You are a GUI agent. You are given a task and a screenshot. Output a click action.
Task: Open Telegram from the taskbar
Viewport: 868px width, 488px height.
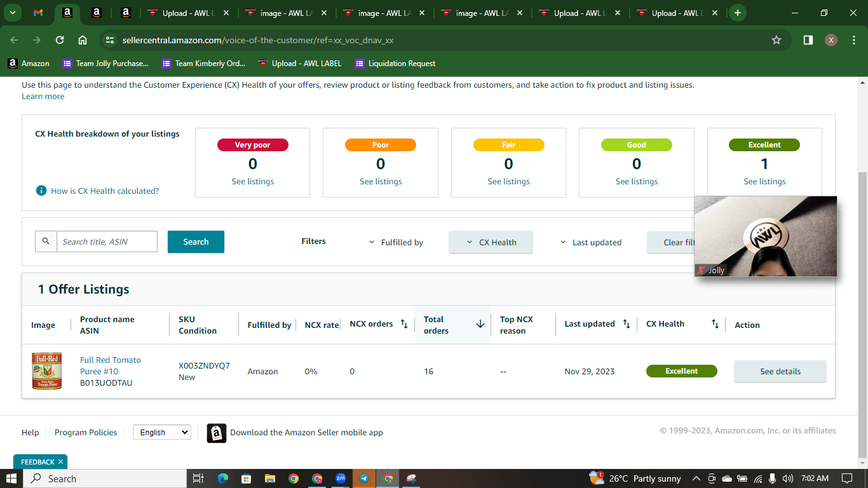pyautogui.click(x=364, y=478)
